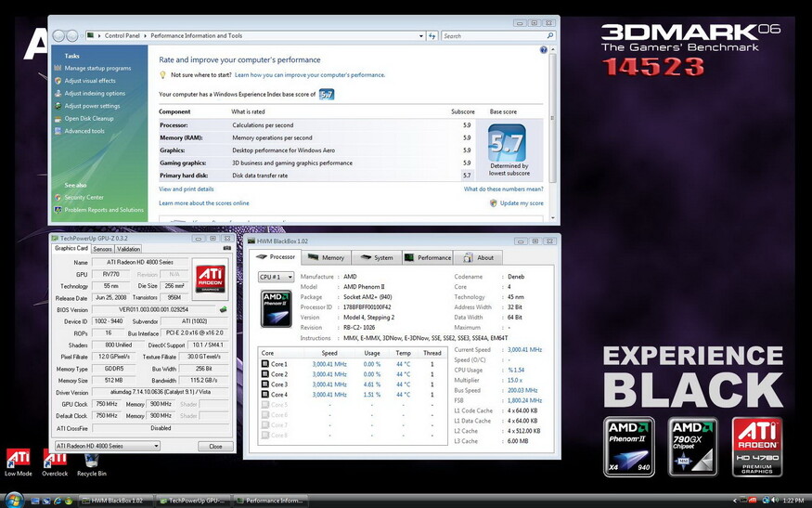Switch to the System tab in BlackBox
The width and height of the screenshot is (812, 508).
coord(377,257)
